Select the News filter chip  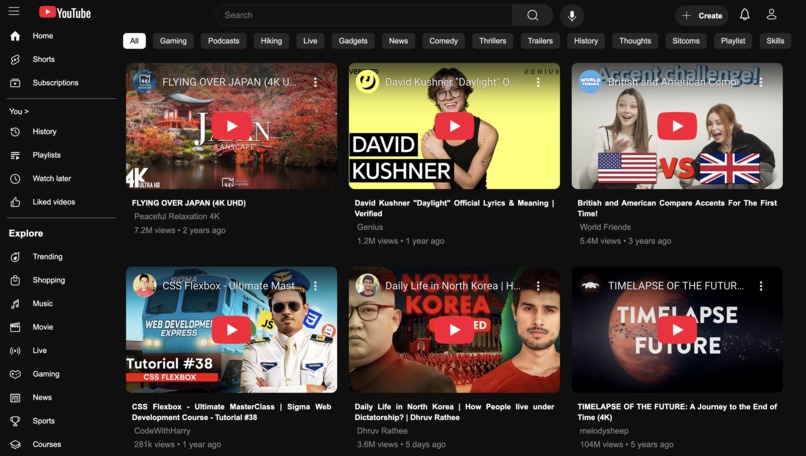point(398,41)
